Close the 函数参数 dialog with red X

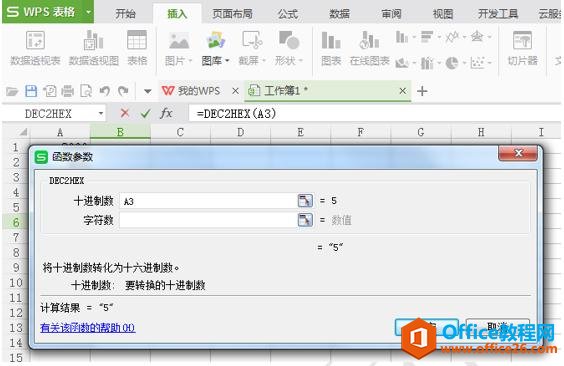point(518,154)
